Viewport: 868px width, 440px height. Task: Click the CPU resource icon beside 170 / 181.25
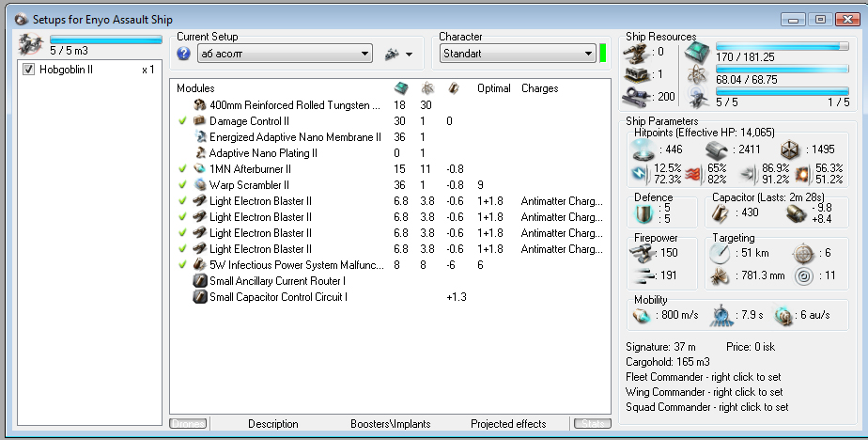[697, 53]
